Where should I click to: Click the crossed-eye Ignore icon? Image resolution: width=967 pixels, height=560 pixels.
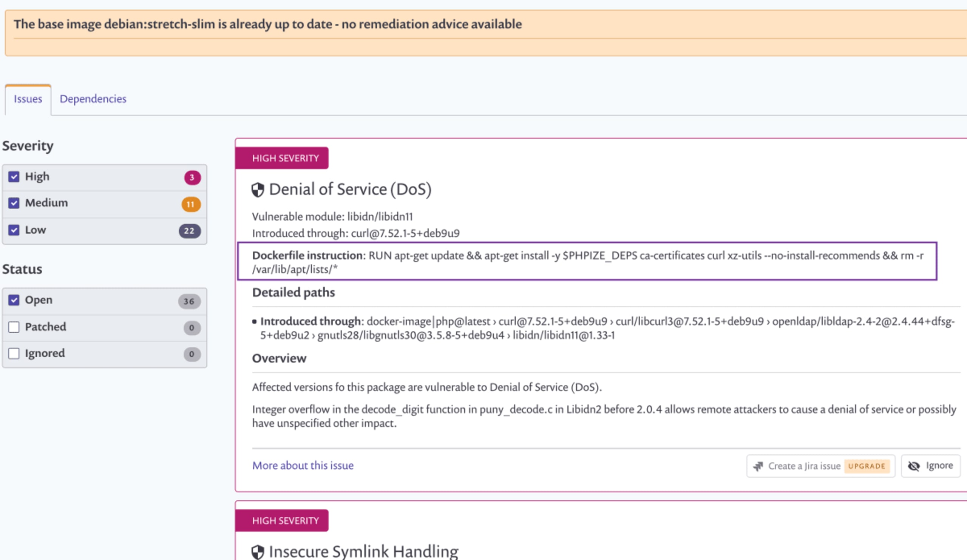pos(914,466)
